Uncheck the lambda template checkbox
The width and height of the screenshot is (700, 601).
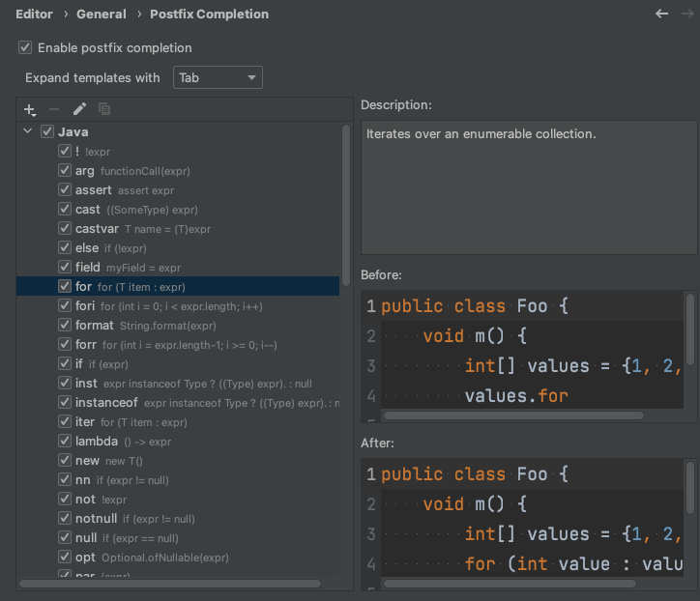tap(65, 441)
